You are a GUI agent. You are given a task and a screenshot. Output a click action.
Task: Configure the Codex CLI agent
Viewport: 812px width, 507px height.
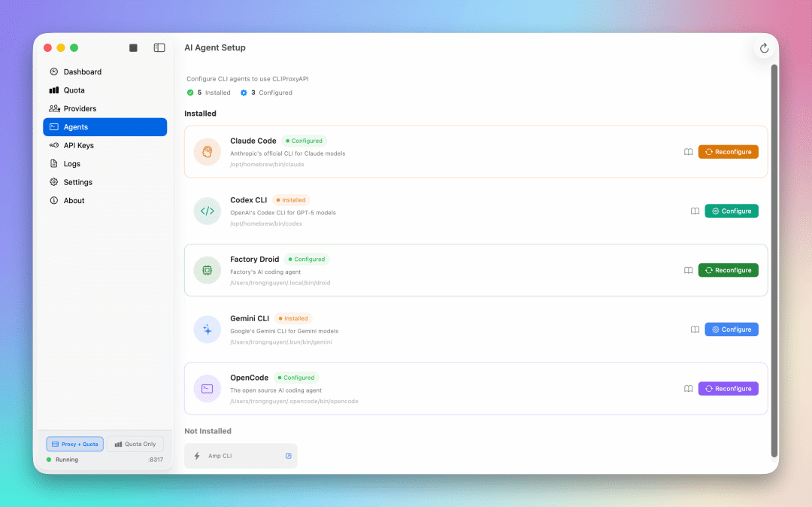pos(731,211)
